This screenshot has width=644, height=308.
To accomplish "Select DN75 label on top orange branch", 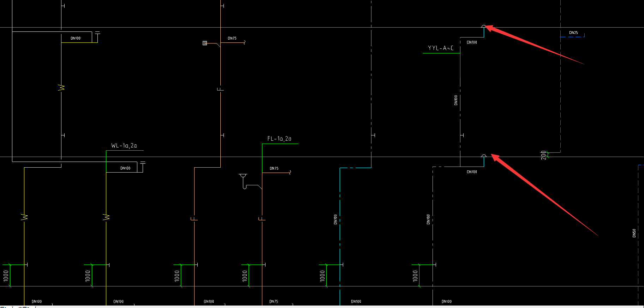I will point(232,38).
